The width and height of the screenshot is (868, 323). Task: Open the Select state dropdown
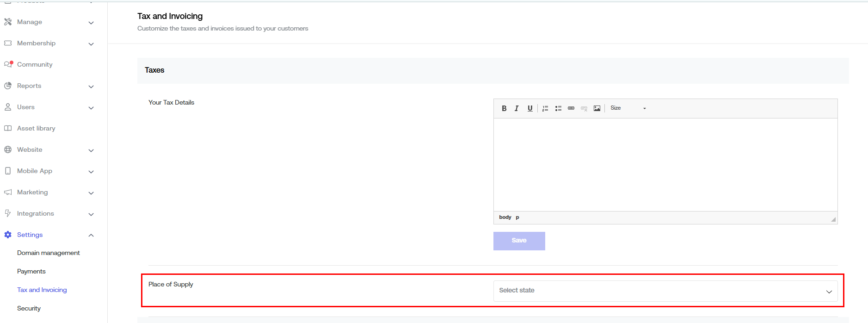click(665, 291)
